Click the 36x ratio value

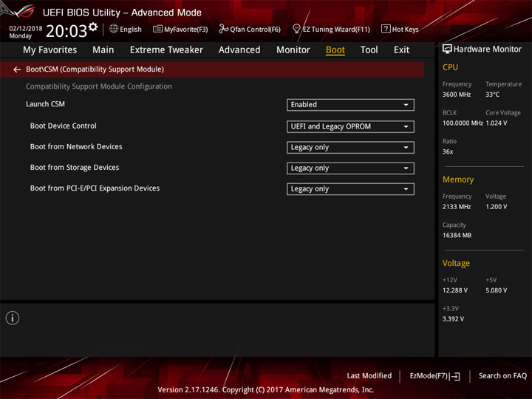click(448, 151)
